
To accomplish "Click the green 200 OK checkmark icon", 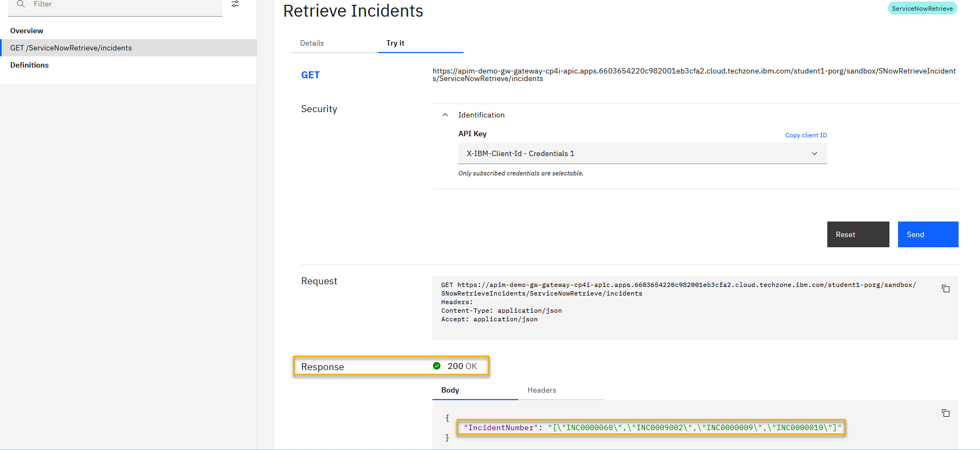I will pos(437,366).
